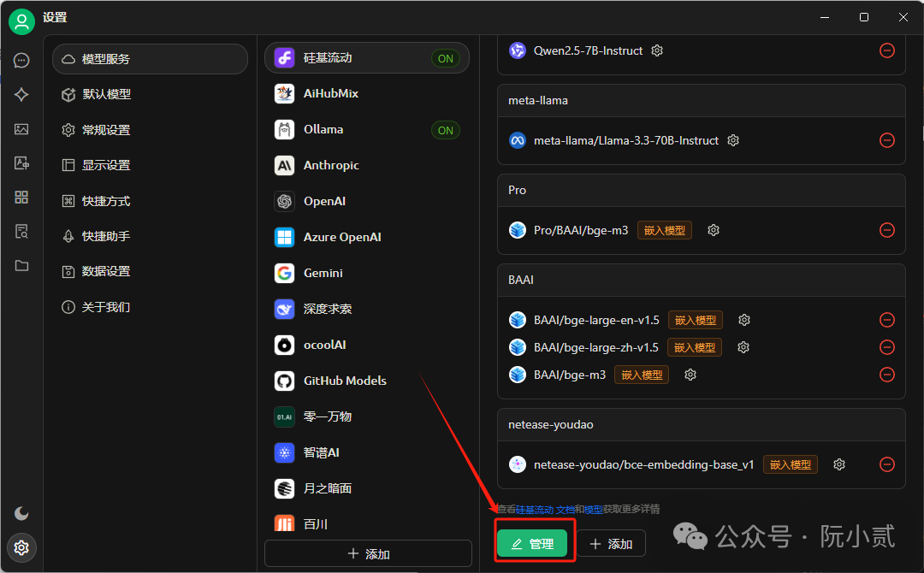This screenshot has width=924, height=573.
Task: Click the meta-llama group header
Action: tap(702, 101)
